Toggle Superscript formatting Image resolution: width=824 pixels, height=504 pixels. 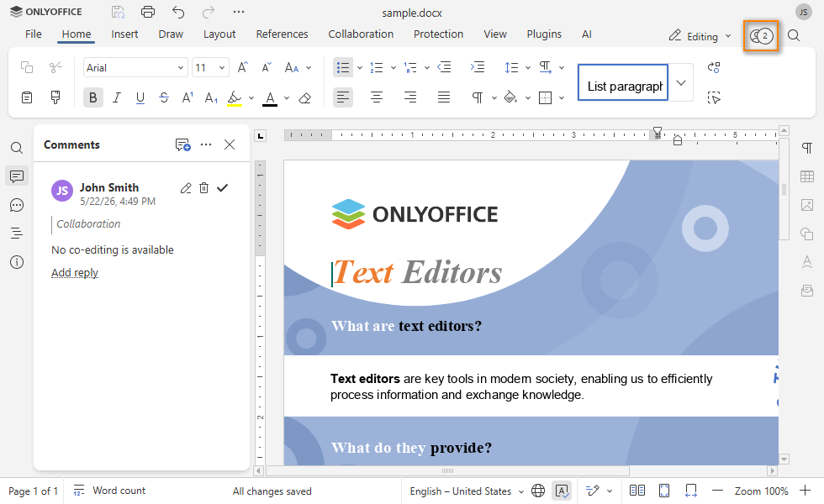188,97
